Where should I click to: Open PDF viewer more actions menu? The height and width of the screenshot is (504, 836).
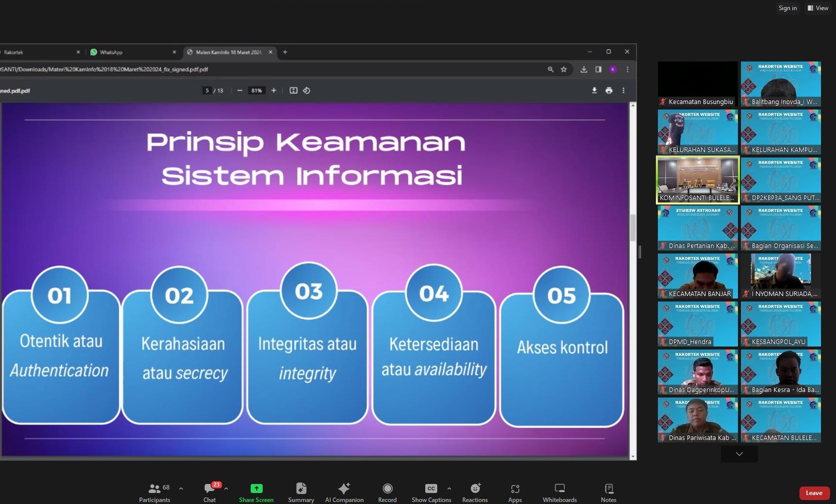pos(623,90)
